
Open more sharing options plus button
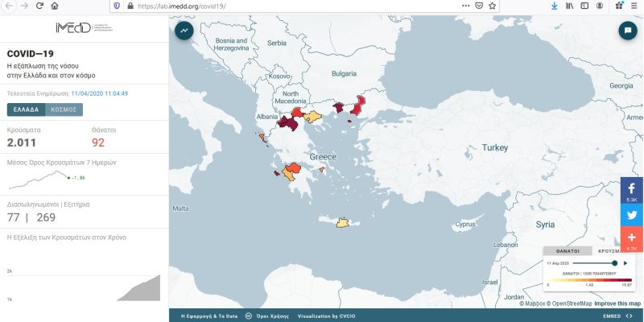point(632,239)
